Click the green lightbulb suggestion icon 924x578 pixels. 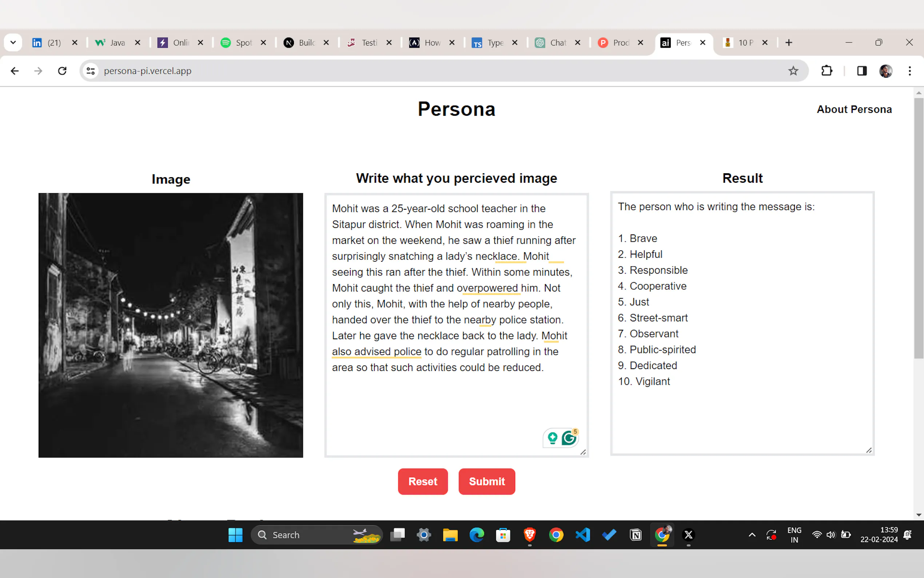(552, 438)
